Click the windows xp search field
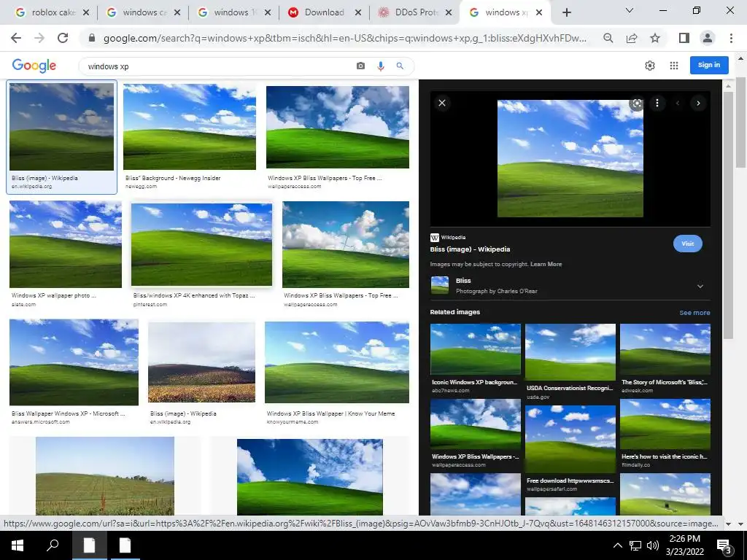 (x=219, y=66)
